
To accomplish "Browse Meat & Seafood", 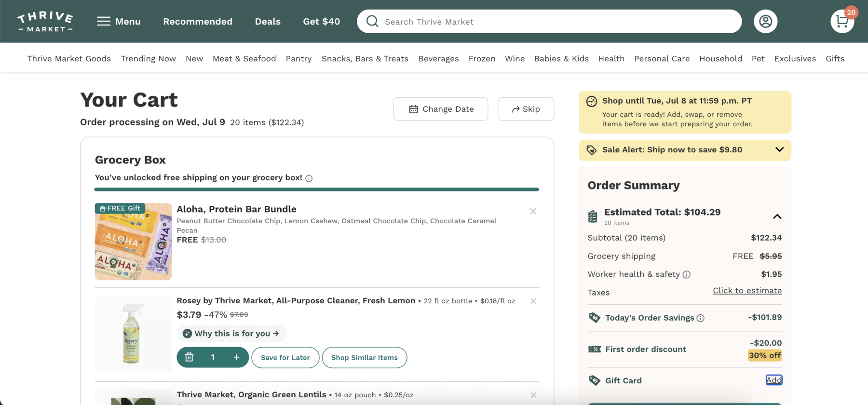I will click(244, 58).
